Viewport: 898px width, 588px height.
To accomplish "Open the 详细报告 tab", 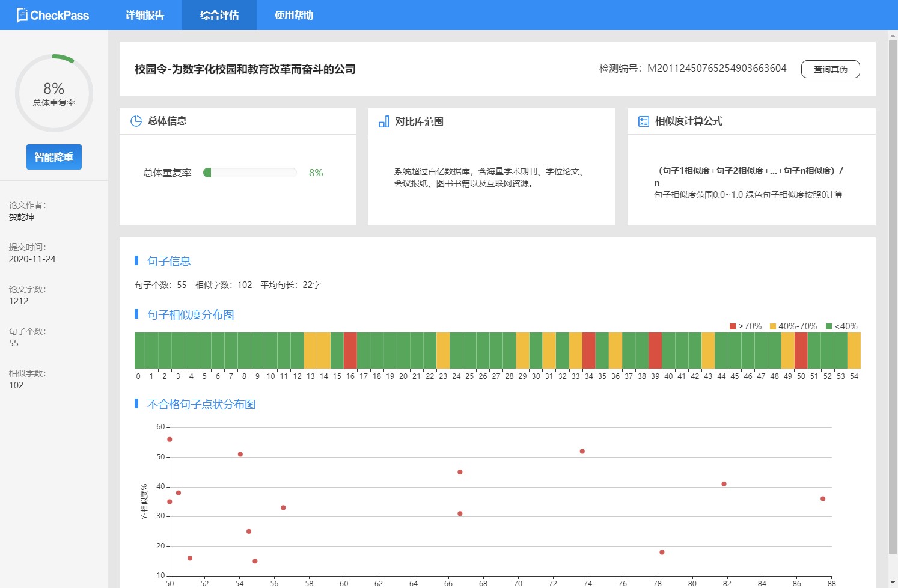I will pos(145,15).
